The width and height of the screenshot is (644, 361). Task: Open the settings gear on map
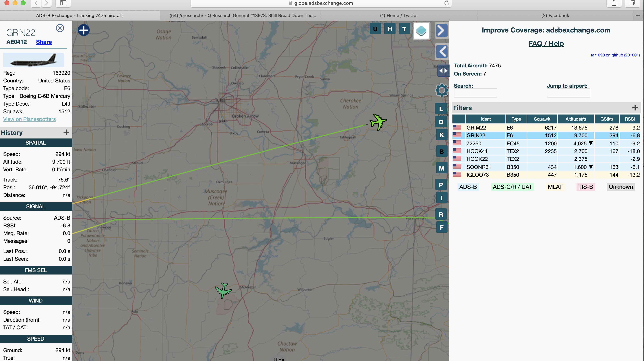441,90
